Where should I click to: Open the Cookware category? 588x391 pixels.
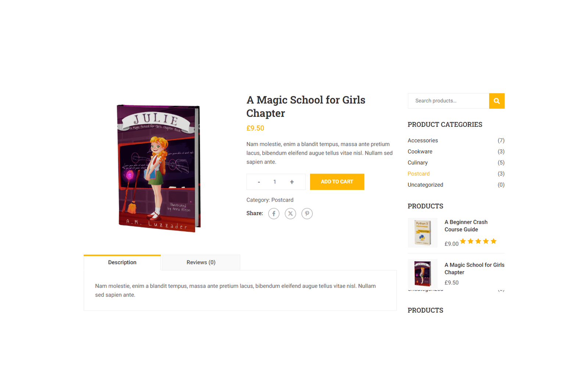click(420, 151)
